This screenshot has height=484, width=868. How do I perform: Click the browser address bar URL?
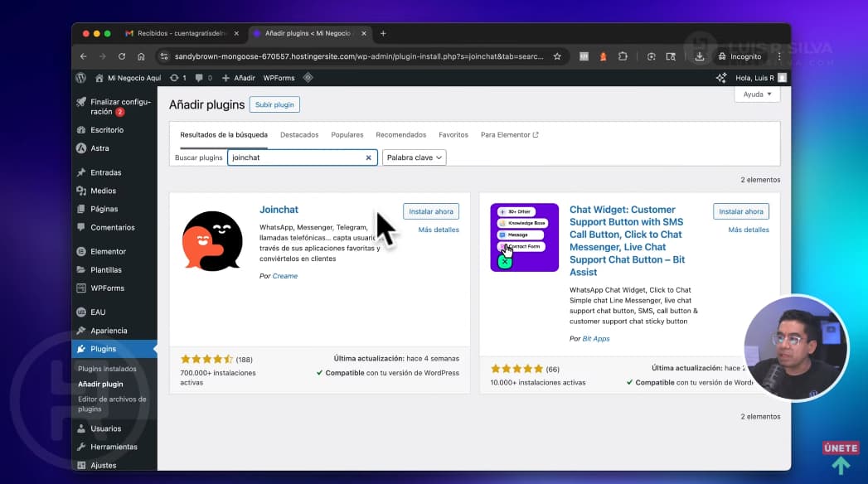click(359, 56)
